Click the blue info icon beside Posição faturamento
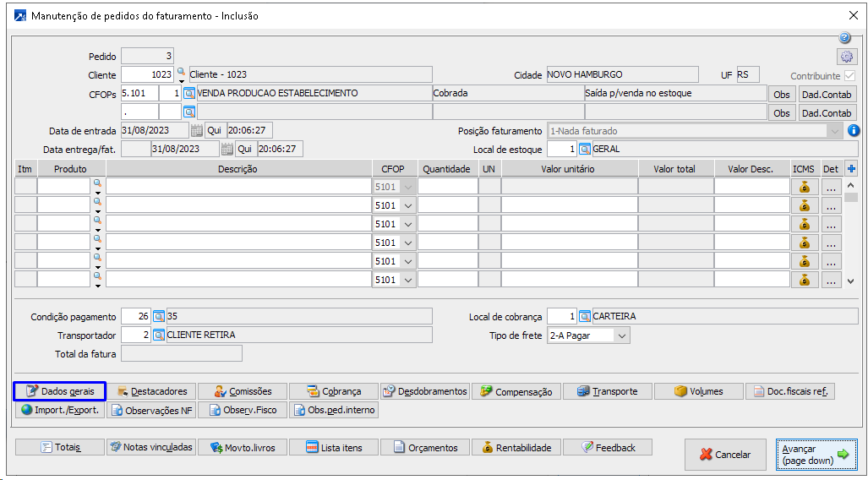 (x=854, y=131)
